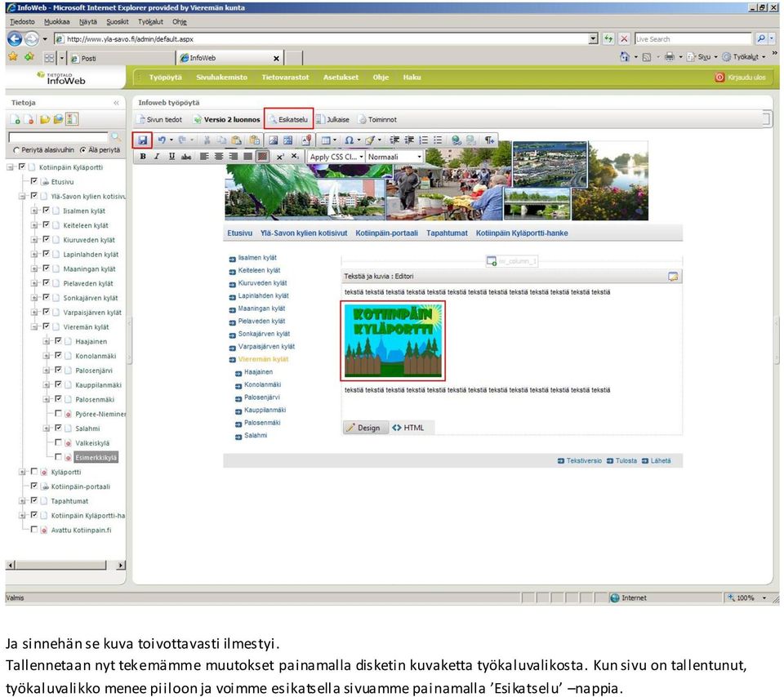Toggle the Keiteleen kylät checkbox
The width and height of the screenshot is (784, 697).
pyautogui.click(x=46, y=224)
